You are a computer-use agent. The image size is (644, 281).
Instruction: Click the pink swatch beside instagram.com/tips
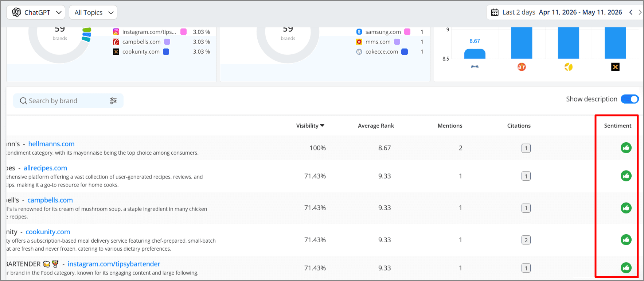(184, 32)
